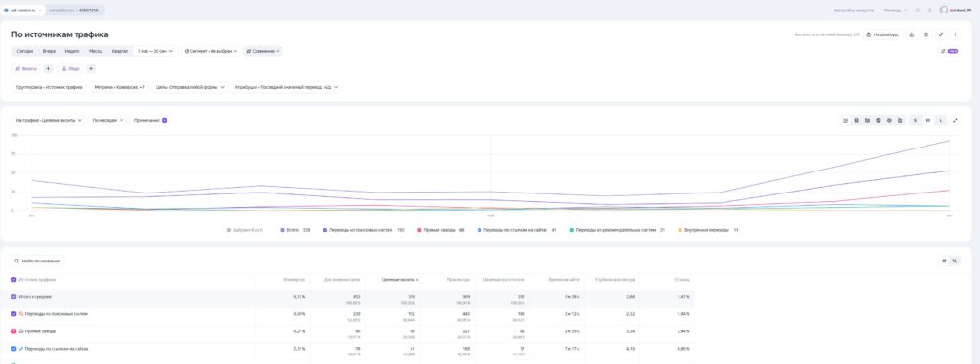The height and width of the screenshot is (364, 980).
Task: Click the Всего 339 legend color marker
Action: pyautogui.click(x=282, y=230)
